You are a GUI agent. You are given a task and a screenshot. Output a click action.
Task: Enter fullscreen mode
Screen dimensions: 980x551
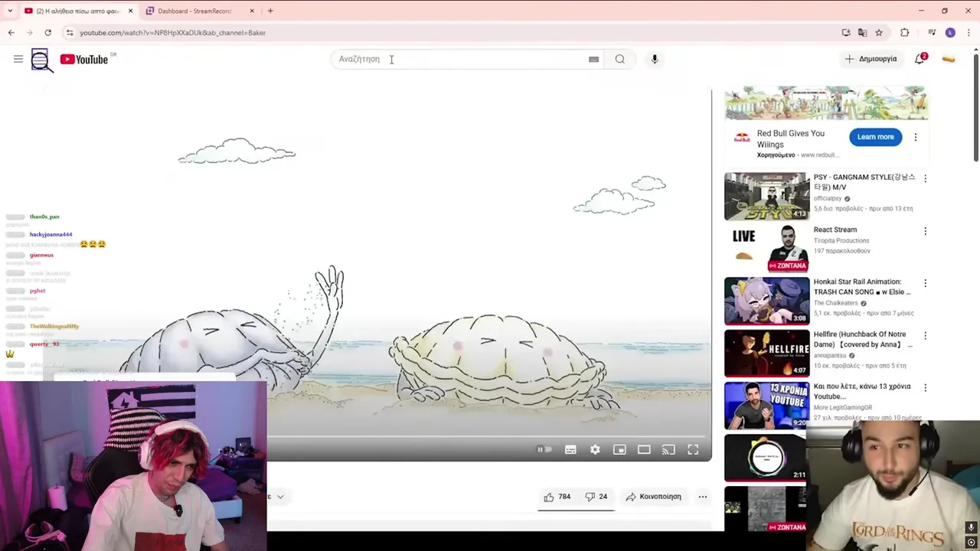coord(693,450)
